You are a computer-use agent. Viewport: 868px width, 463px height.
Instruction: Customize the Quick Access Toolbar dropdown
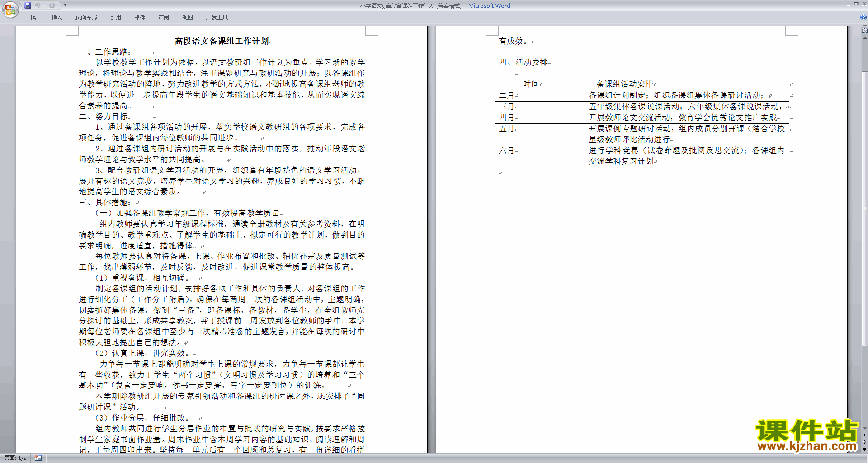pyautogui.click(x=65, y=5)
